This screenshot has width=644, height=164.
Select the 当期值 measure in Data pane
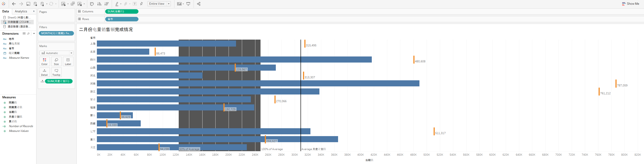point(13,112)
